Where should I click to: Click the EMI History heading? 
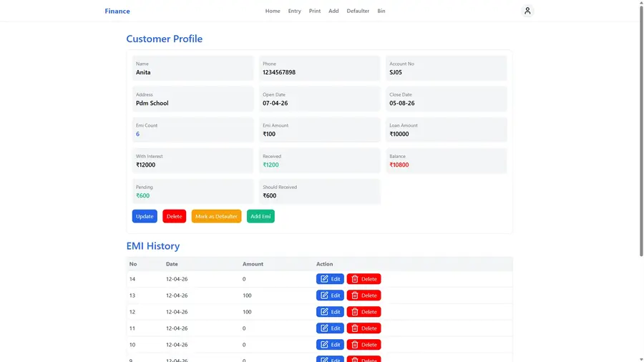pyautogui.click(x=153, y=246)
